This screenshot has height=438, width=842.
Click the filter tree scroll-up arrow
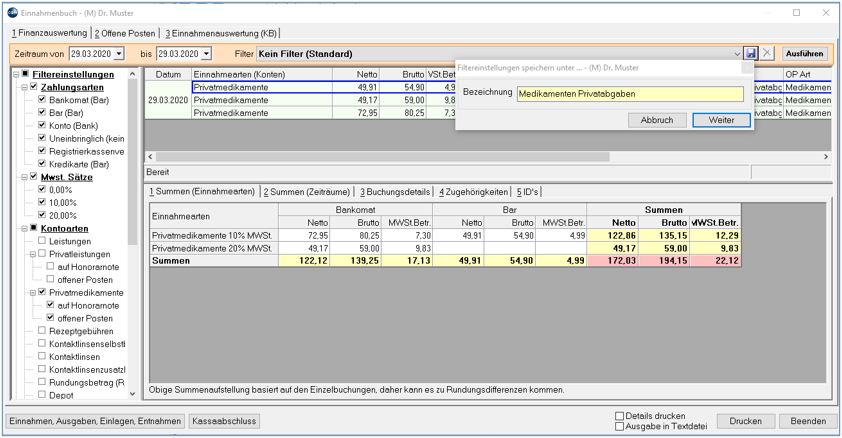133,74
